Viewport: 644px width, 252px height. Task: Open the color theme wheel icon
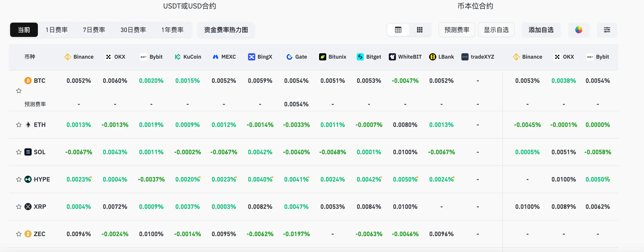click(x=579, y=30)
